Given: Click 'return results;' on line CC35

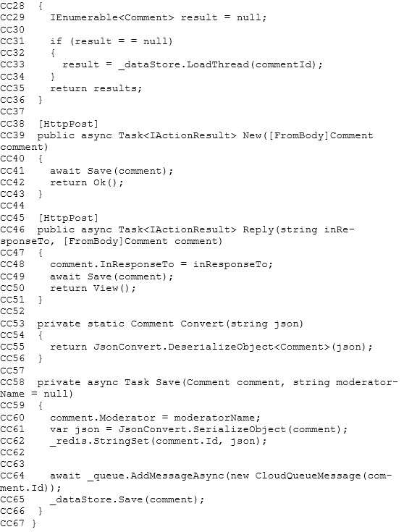Looking at the screenshot, I should click(96, 88).
